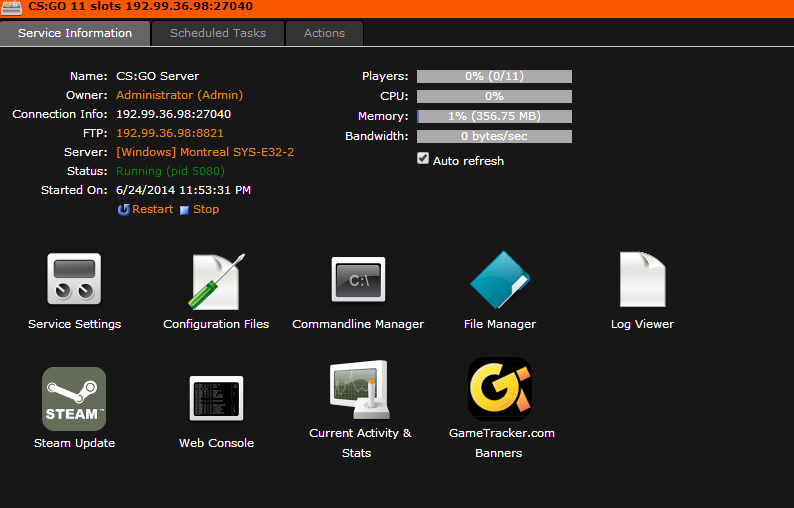Open the Administrator (Admin) owner link
Image resolution: width=794 pixels, height=508 pixels.
179,95
